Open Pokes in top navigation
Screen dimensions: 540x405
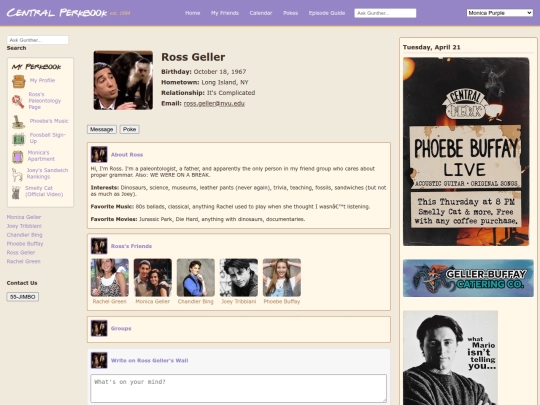(290, 13)
